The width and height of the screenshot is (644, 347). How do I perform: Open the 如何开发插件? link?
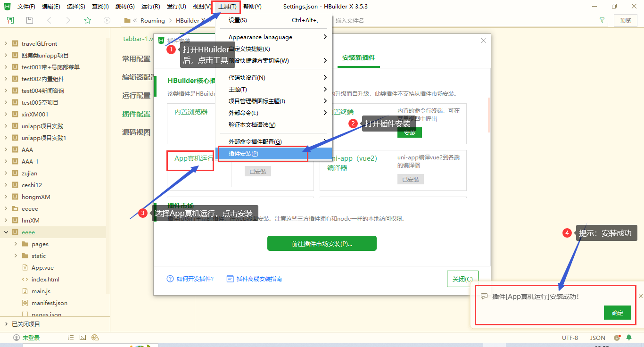(x=195, y=279)
